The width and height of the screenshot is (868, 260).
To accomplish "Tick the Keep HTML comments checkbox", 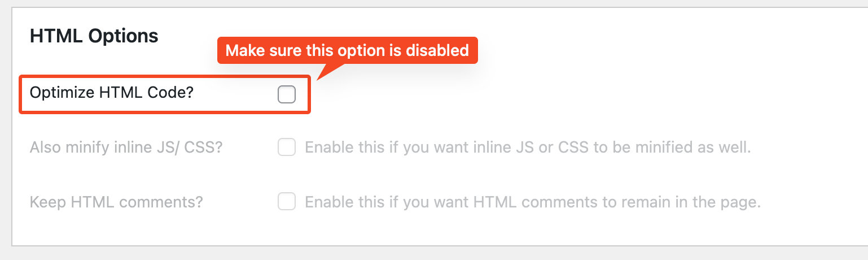I will tap(287, 202).
